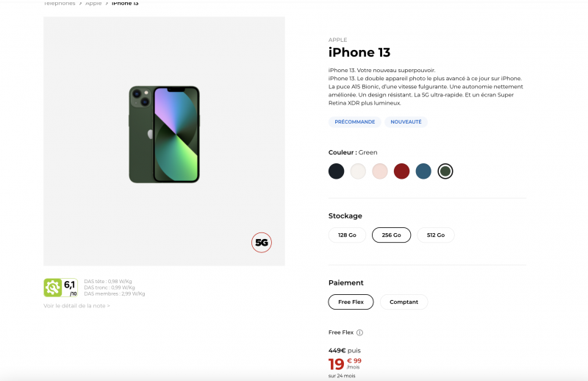The image size is (588, 381).
Task: Select the 512 Go storage option
Action: click(x=435, y=235)
